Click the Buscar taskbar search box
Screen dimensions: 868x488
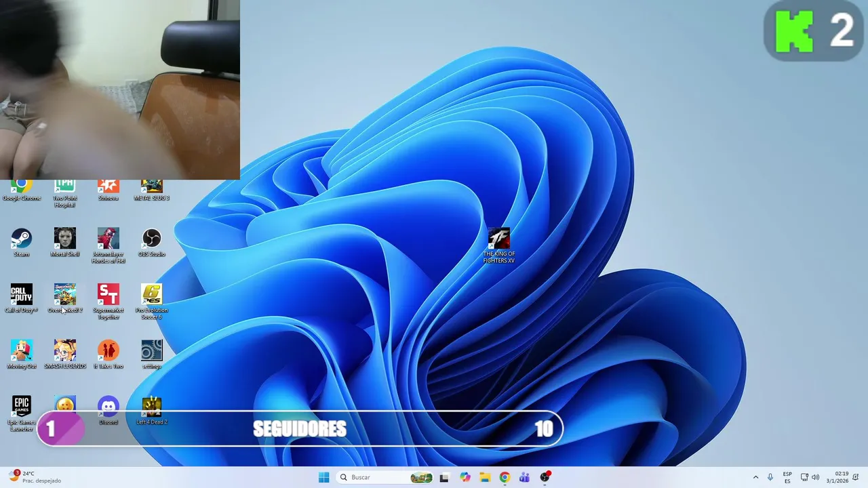tap(384, 477)
